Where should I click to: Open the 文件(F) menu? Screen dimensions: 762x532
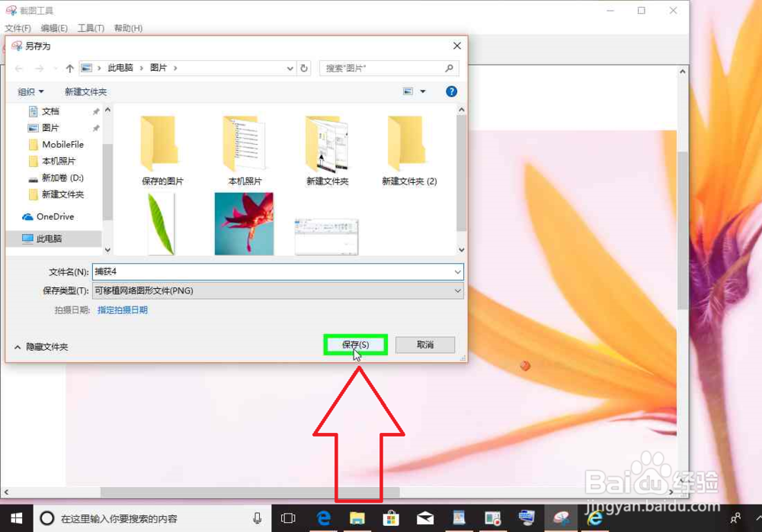click(x=18, y=27)
